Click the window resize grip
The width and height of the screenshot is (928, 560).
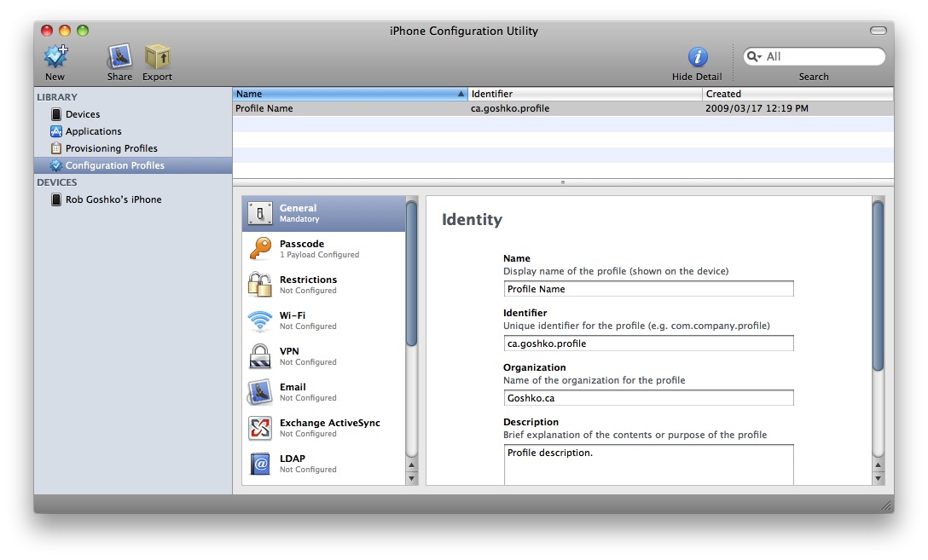(x=886, y=505)
